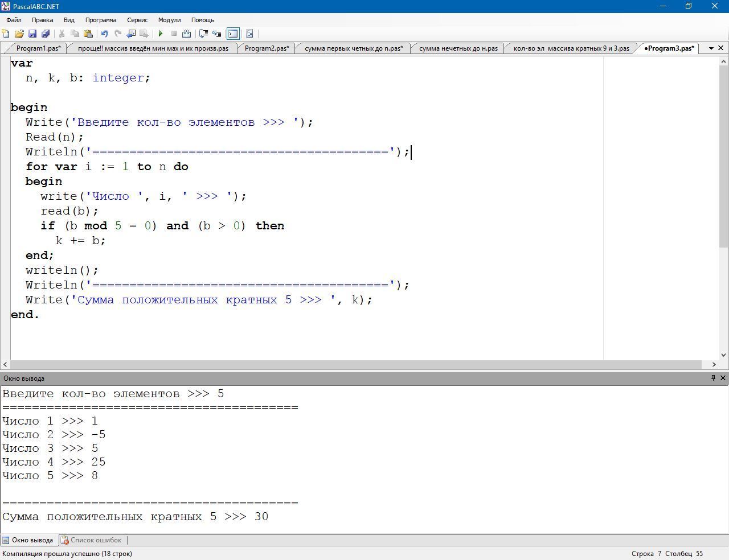Screen dimensions: 729x560
Task: Switch to the Program2.pas tab
Action: pos(267,48)
